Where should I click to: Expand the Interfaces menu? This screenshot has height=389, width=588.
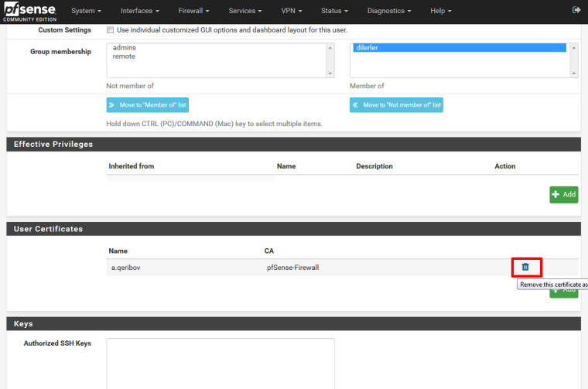point(141,11)
